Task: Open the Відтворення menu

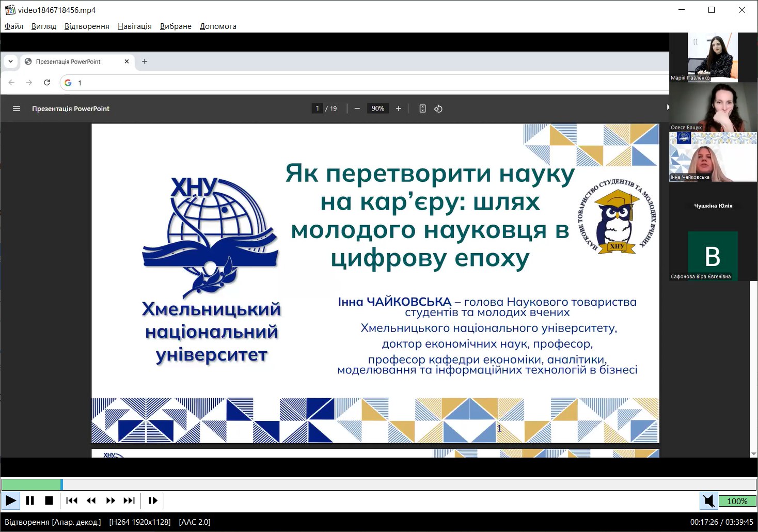Action: tap(87, 26)
